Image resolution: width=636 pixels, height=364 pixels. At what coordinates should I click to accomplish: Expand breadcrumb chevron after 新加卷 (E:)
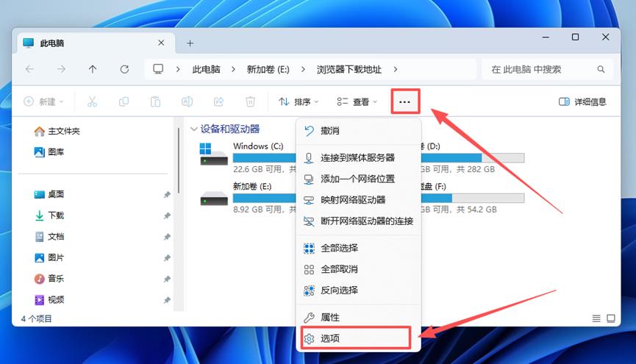coord(303,69)
